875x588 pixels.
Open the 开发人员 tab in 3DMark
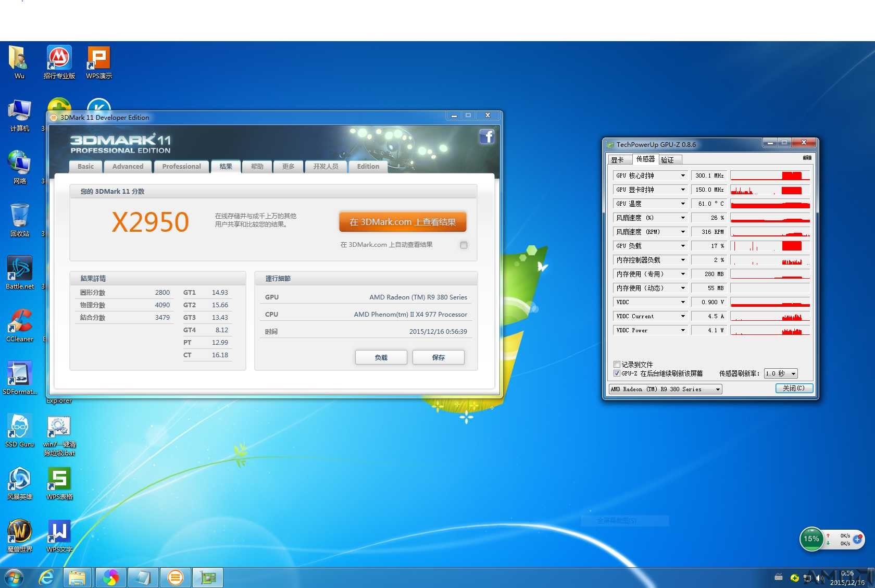click(326, 167)
